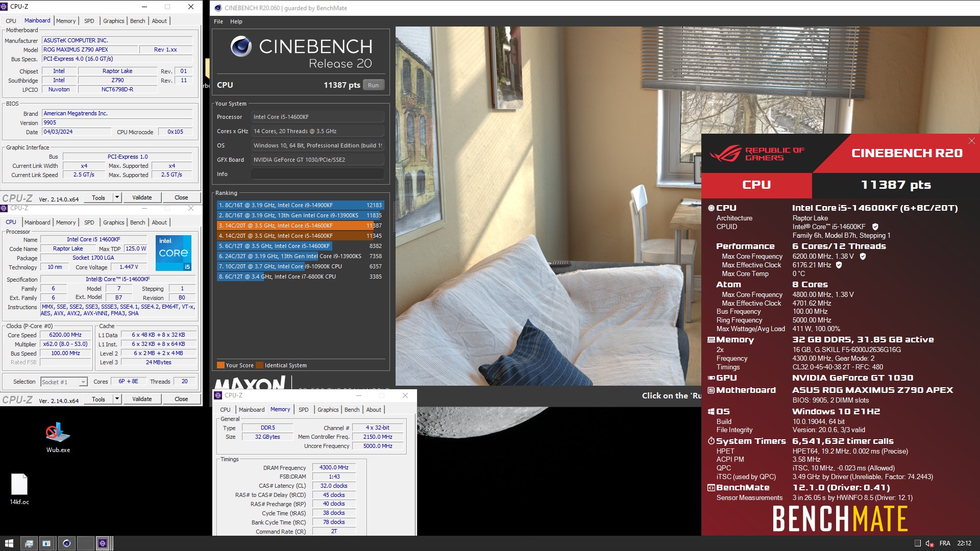The height and width of the screenshot is (551, 980).
Task: Click the graphics card icon beside the GPU heading
Action: [711, 378]
